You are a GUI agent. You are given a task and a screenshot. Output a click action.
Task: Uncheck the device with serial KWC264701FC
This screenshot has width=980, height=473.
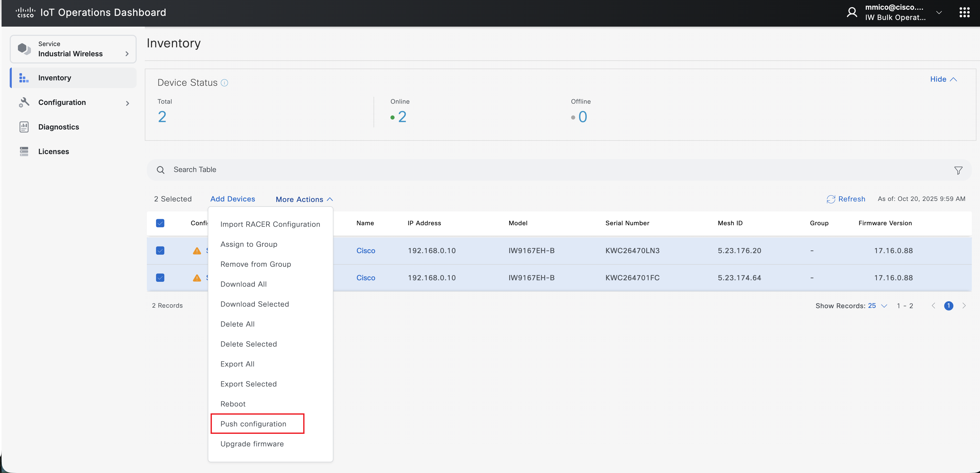[160, 278]
